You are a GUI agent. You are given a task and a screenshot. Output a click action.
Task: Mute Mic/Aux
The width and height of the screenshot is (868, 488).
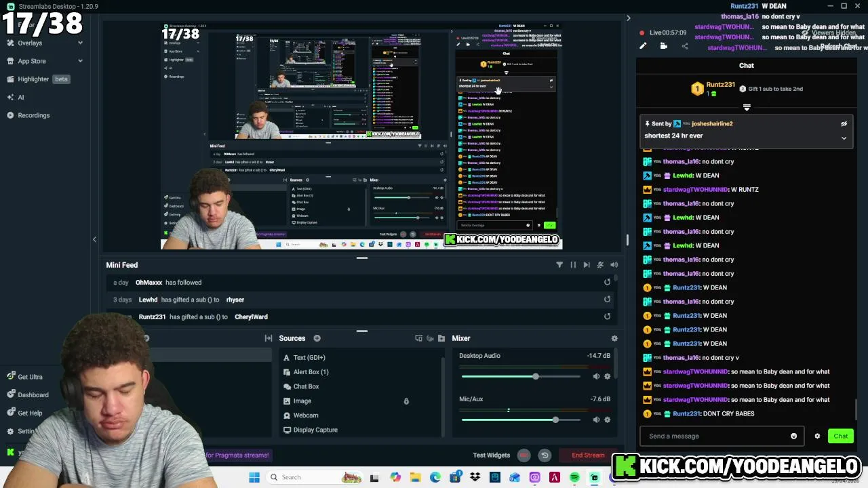(596, 420)
